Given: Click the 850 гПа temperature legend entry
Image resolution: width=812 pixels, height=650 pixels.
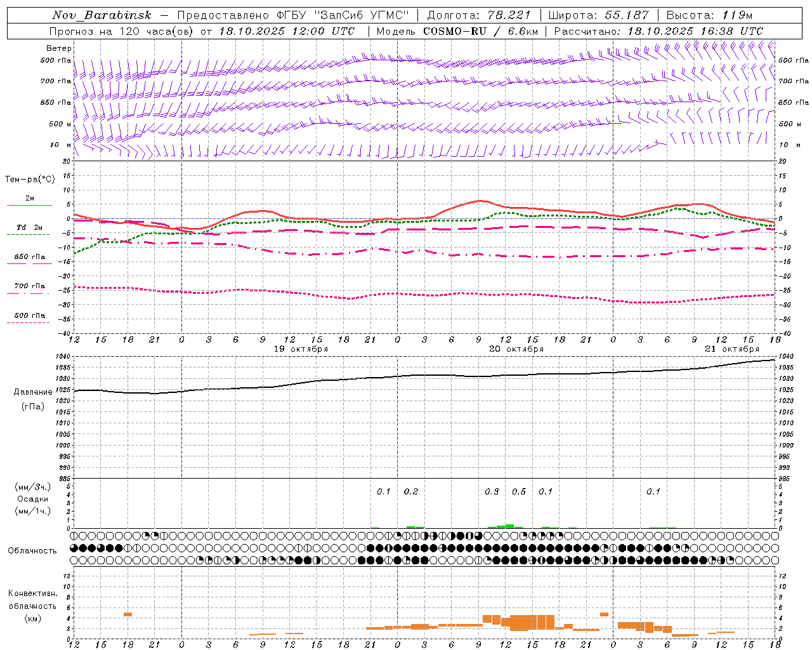Looking at the screenshot, I should pyautogui.click(x=30, y=257).
